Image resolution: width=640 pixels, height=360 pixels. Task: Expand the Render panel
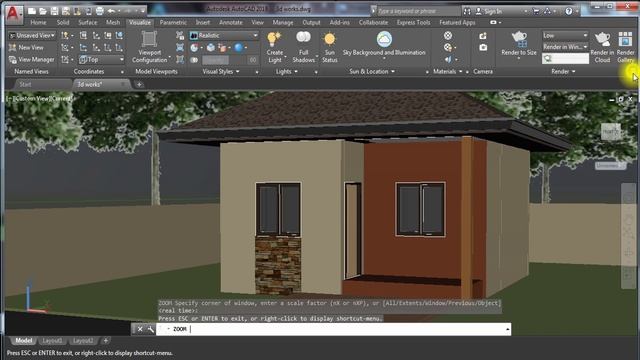563,71
